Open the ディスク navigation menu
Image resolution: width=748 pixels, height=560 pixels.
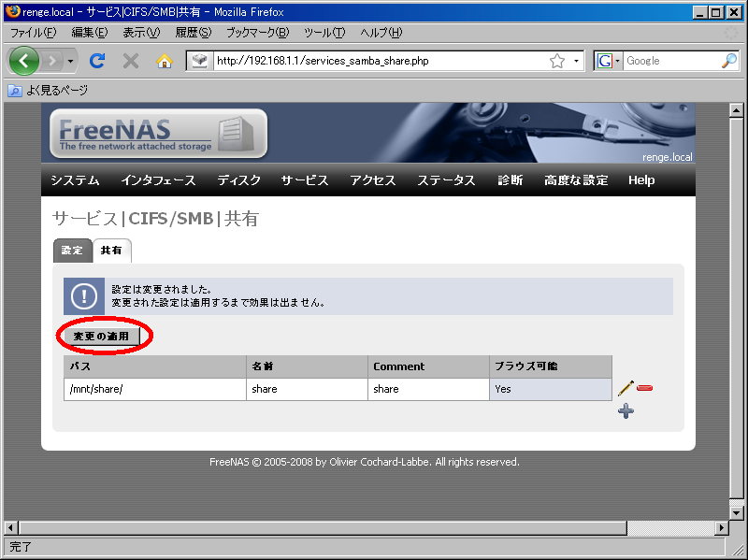(239, 180)
